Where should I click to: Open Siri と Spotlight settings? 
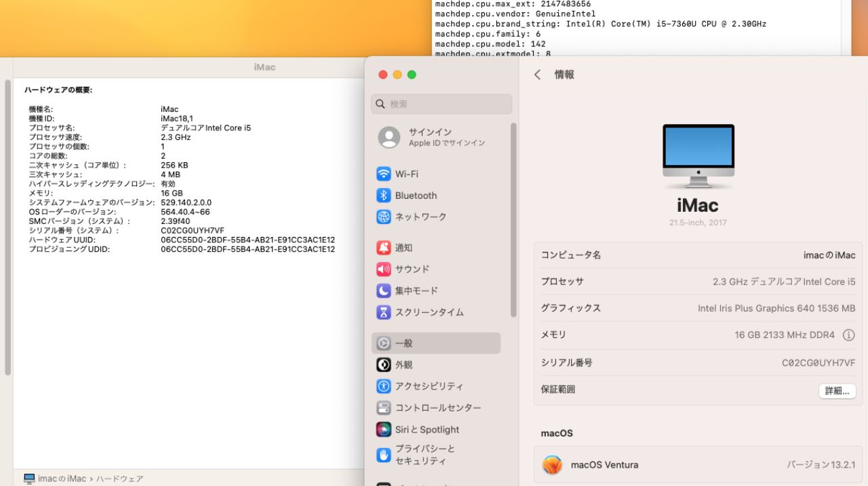(x=427, y=430)
